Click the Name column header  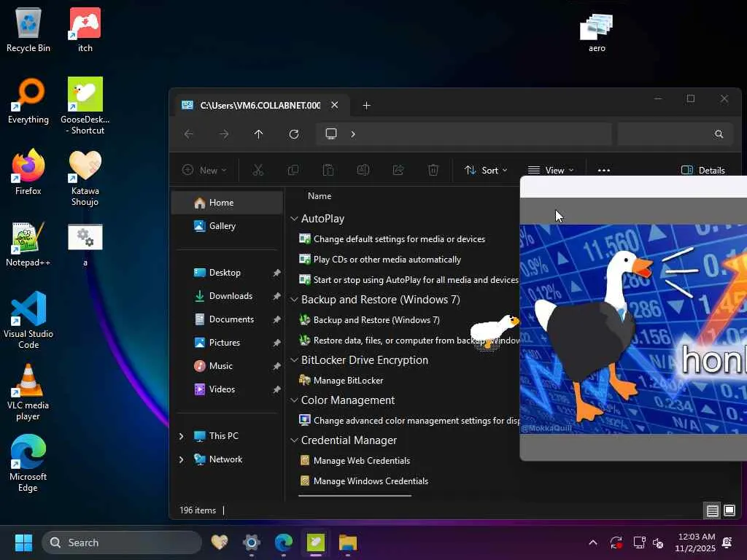tap(320, 196)
